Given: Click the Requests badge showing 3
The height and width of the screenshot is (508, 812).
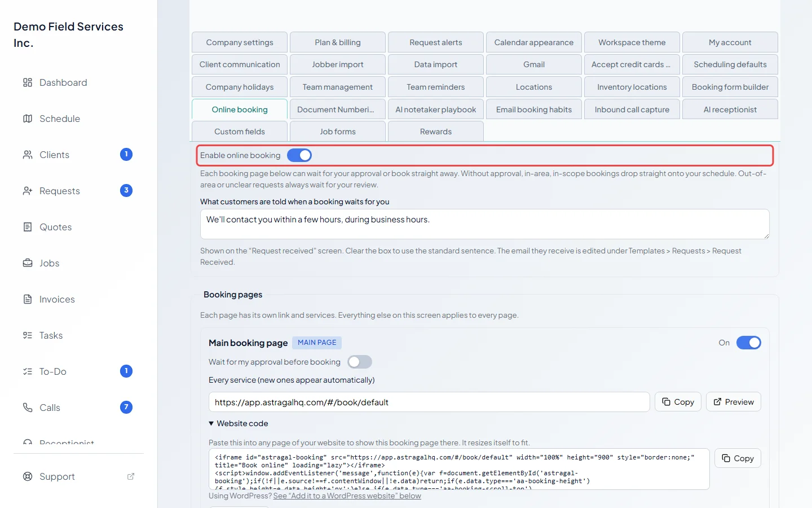Looking at the screenshot, I should (126, 190).
